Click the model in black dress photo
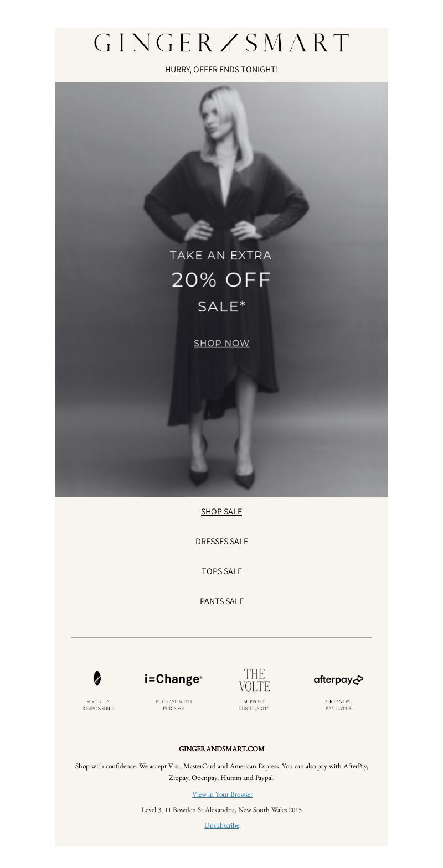The width and height of the screenshot is (443, 868). coord(221,289)
